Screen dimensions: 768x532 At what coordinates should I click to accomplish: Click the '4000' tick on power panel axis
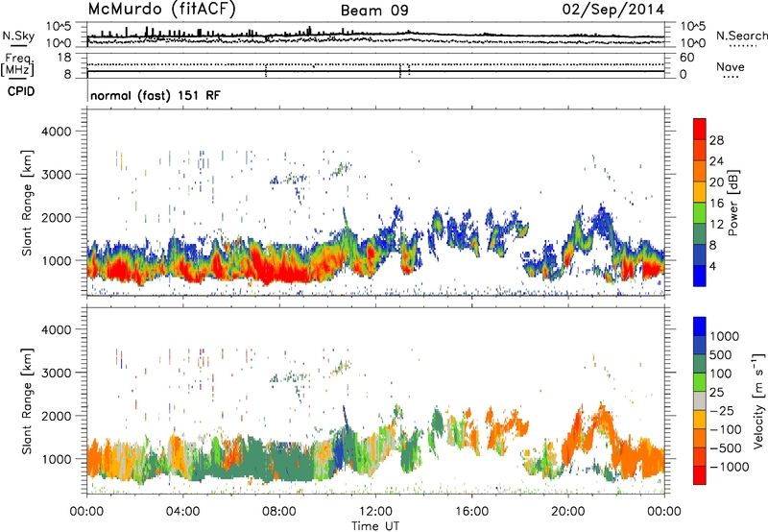(56, 132)
